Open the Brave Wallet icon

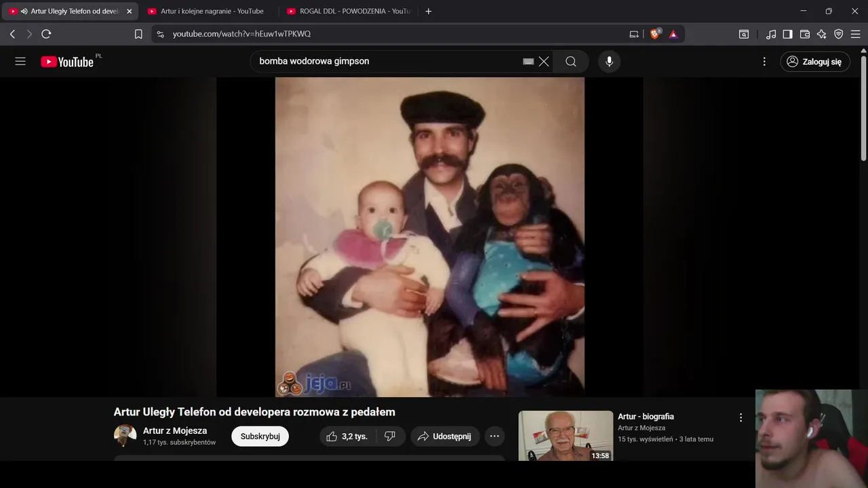pyautogui.click(x=805, y=34)
